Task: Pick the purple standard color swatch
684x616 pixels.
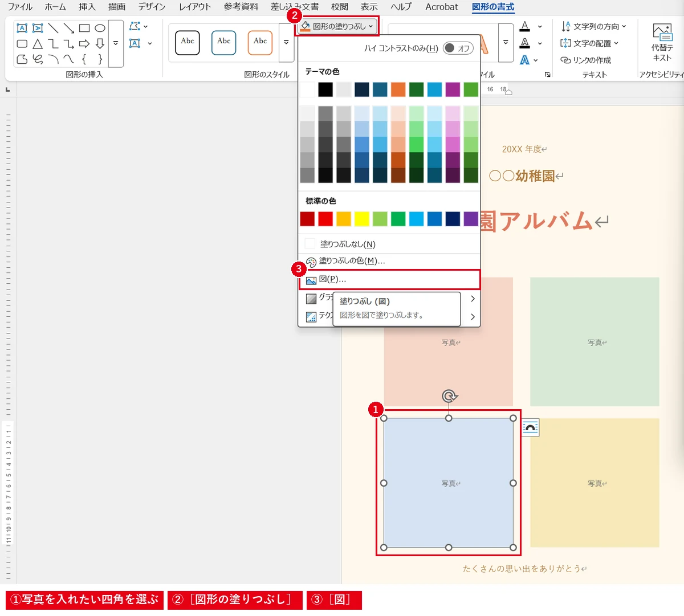Action: point(471,219)
